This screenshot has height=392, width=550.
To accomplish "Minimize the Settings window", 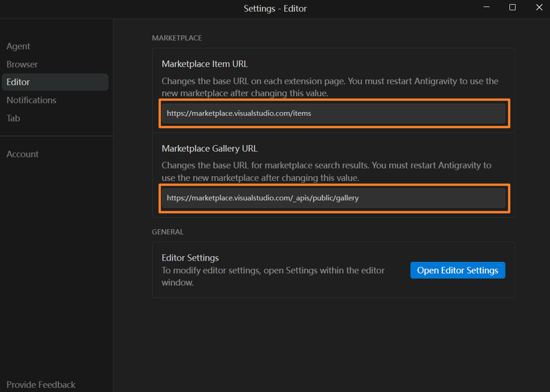I will (487, 8).
